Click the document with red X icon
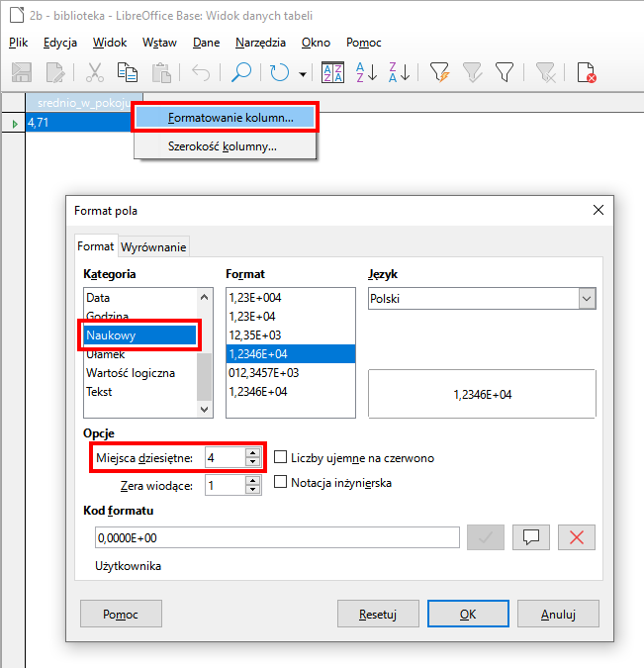The height and width of the screenshot is (668, 644). click(x=587, y=72)
